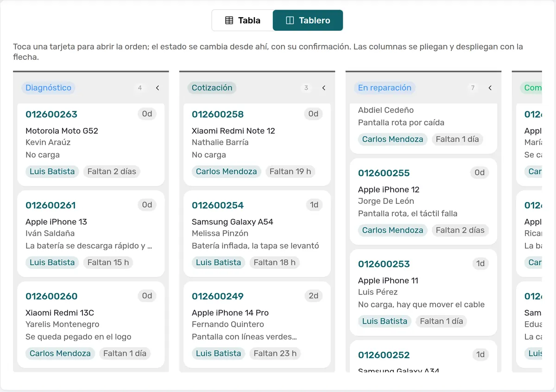Click customer name Abdiel Cedeño
Viewport: 556px width, 392px height.
tap(386, 110)
